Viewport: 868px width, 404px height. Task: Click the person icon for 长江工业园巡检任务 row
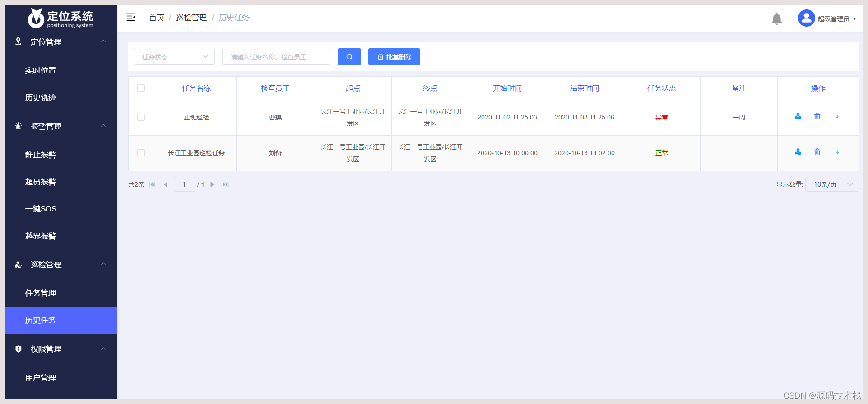point(798,152)
